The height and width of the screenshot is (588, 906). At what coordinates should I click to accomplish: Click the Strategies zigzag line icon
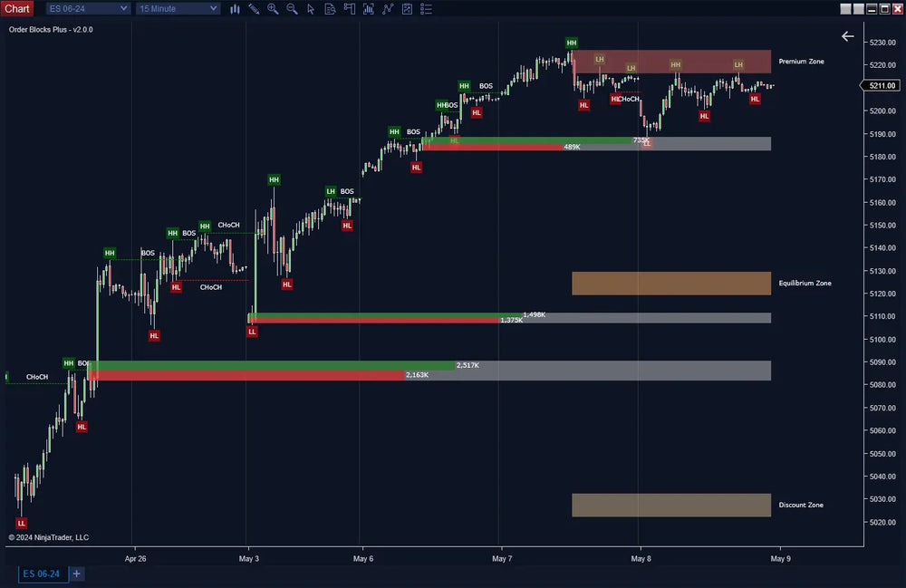pos(388,9)
